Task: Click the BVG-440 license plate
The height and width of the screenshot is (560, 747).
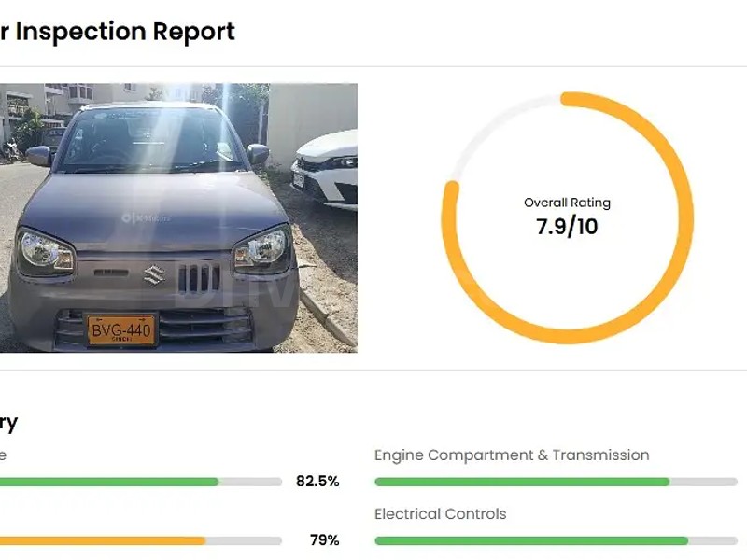Action: pos(121,329)
